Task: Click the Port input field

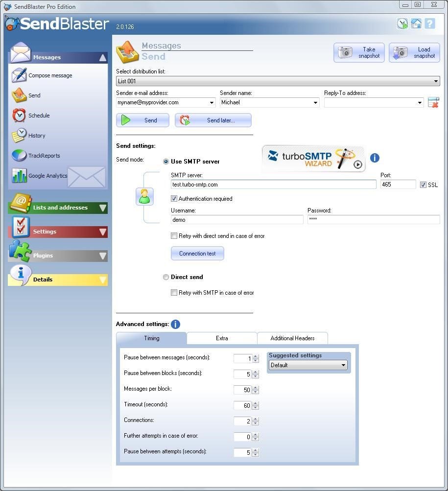Action: (x=398, y=185)
